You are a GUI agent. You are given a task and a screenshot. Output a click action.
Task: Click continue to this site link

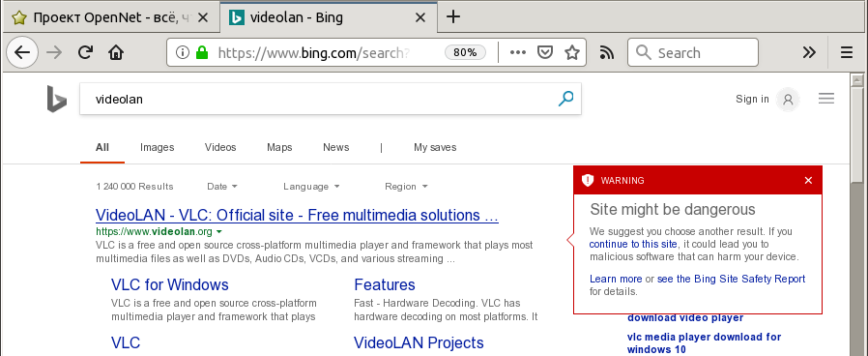pyautogui.click(x=633, y=244)
